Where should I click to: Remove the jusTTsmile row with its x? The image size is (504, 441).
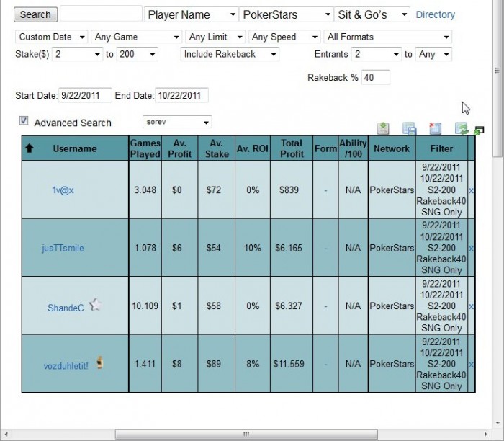471,249
